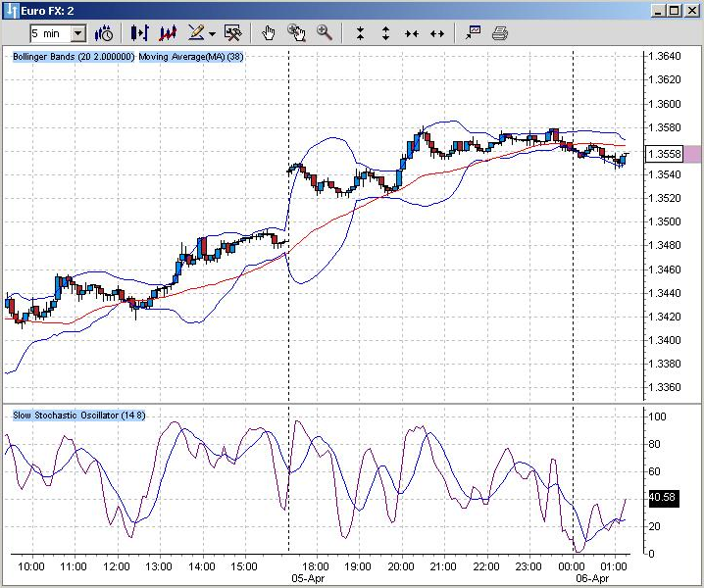Click the pink price marker beside 1.3558
Image resolution: width=704 pixels, height=588 pixels.
(692, 154)
